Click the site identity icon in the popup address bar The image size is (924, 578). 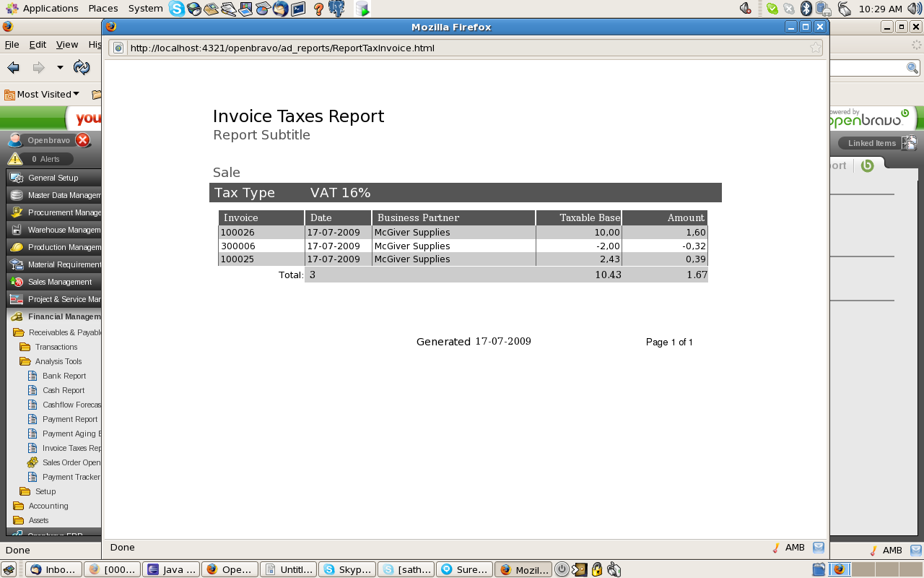click(x=119, y=48)
